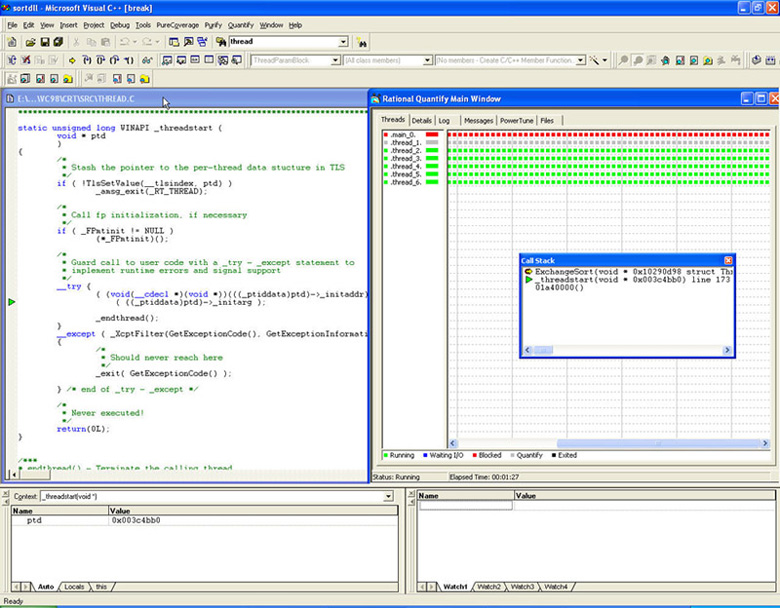This screenshot has height=608, width=780.
Task: Open the Debug menu
Action: coord(120,24)
